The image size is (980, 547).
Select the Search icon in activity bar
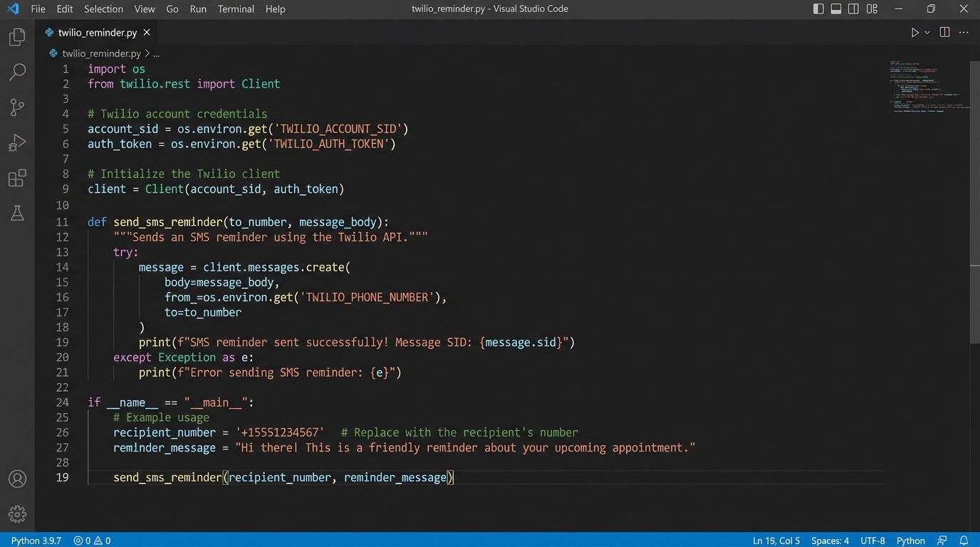tap(16, 72)
